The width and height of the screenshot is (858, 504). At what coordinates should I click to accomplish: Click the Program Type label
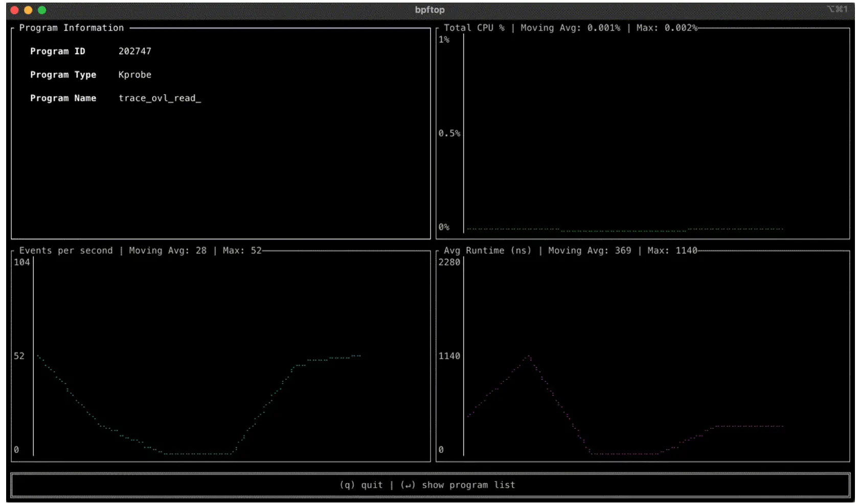click(x=63, y=75)
